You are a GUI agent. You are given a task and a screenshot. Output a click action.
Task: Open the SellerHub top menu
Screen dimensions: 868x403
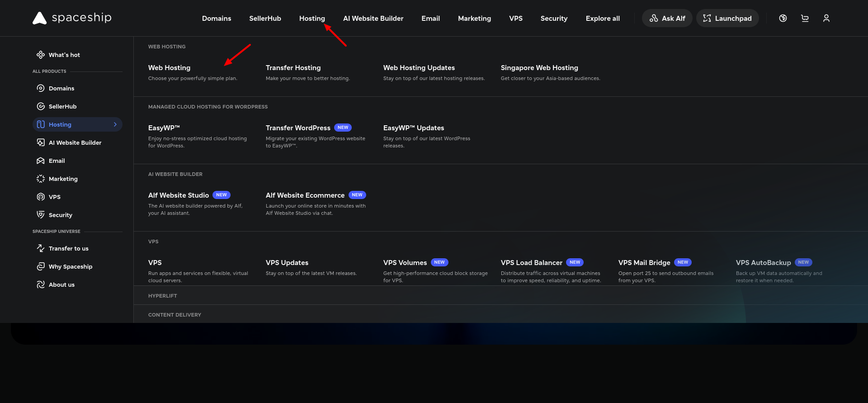click(265, 19)
